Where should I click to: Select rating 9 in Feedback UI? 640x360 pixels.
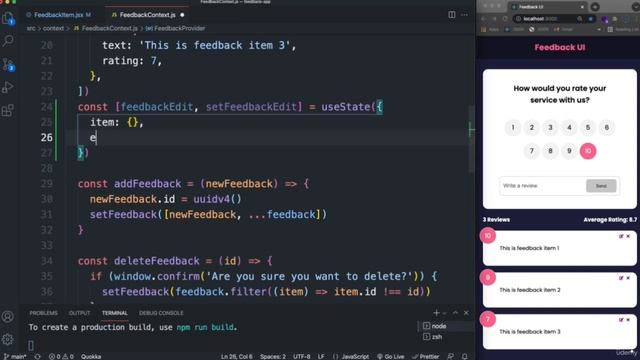569,151
